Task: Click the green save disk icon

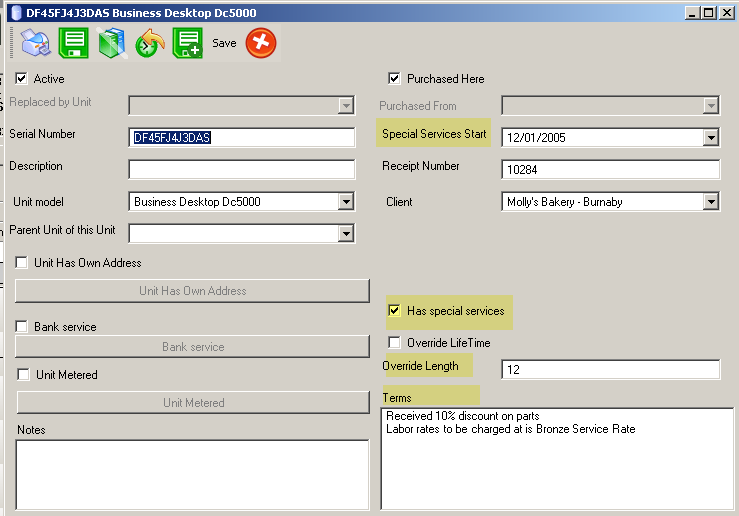Action: [x=74, y=43]
